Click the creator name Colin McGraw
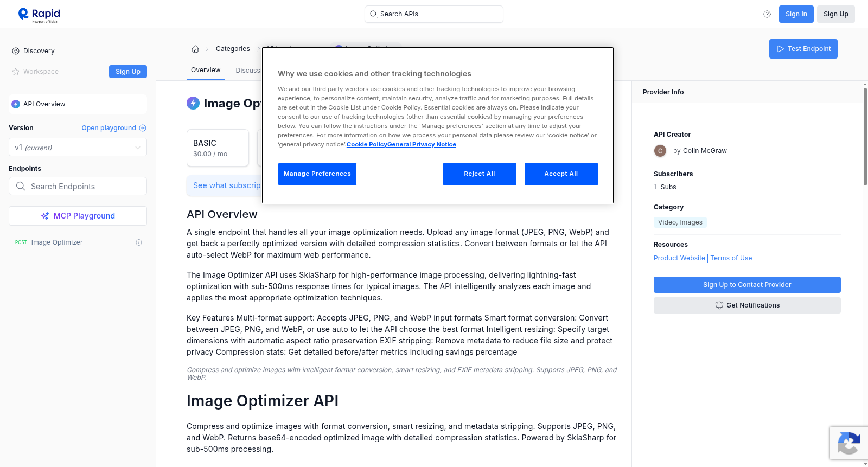Viewport: 868px width, 467px height. click(705, 151)
